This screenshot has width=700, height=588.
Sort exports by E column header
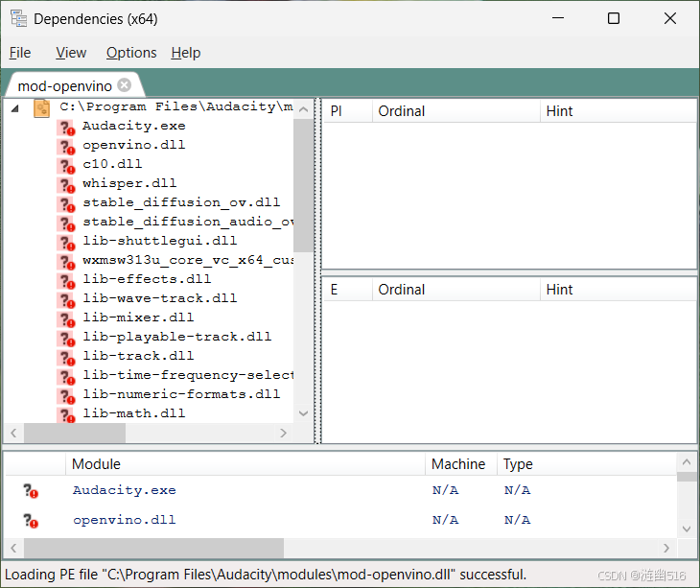click(x=347, y=290)
